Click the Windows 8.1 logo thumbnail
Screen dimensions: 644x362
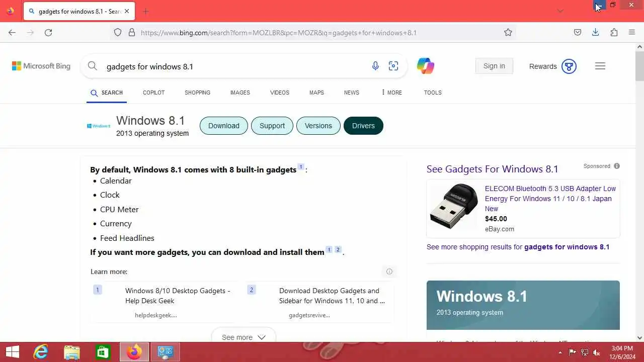pos(99,126)
